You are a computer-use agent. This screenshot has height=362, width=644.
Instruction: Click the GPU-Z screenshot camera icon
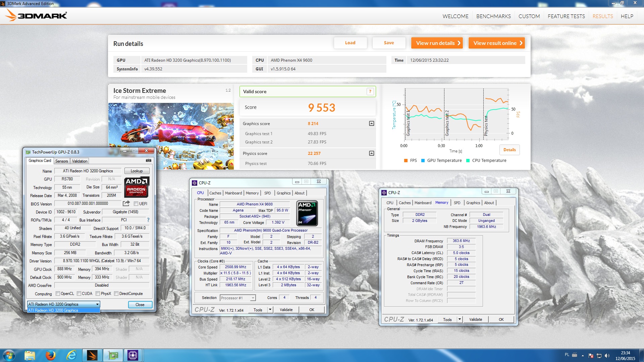tap(149, 161)
